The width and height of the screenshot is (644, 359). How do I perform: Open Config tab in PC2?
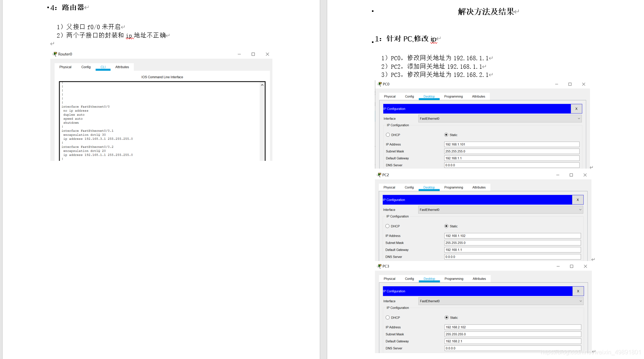pos(409,187)
